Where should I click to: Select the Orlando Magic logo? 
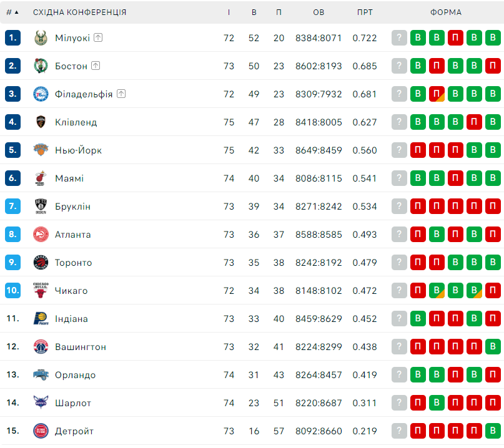41,375
